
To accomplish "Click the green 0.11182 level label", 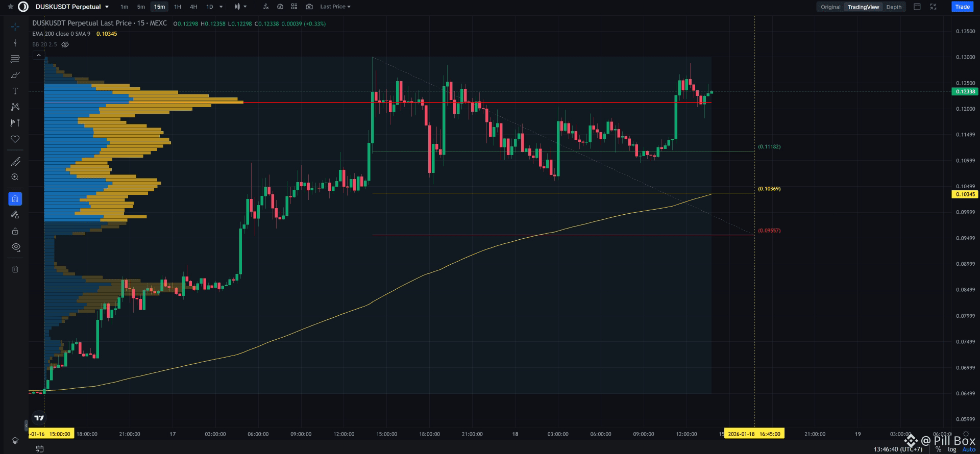I will pyautogui.click(x=769, y=147).
